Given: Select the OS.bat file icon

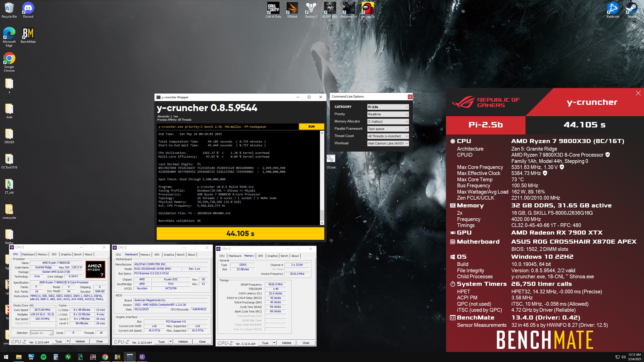Looking at the screenshot, I should [x=331, y=162].
